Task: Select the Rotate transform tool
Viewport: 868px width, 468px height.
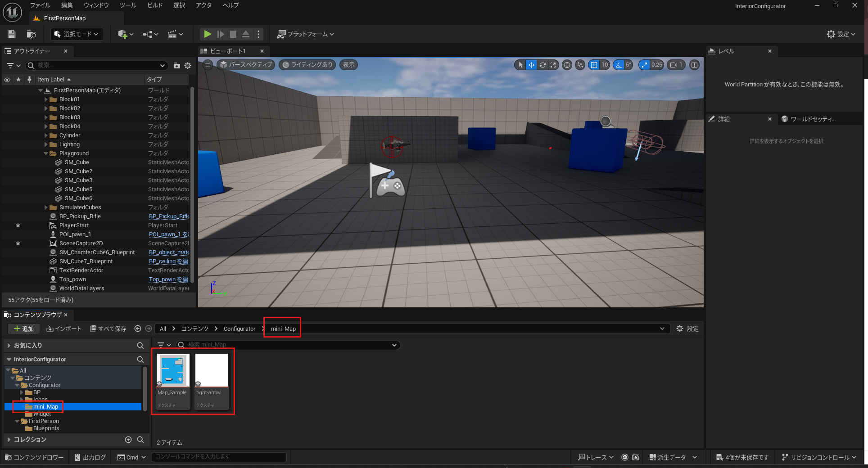Action: (542, 65)
